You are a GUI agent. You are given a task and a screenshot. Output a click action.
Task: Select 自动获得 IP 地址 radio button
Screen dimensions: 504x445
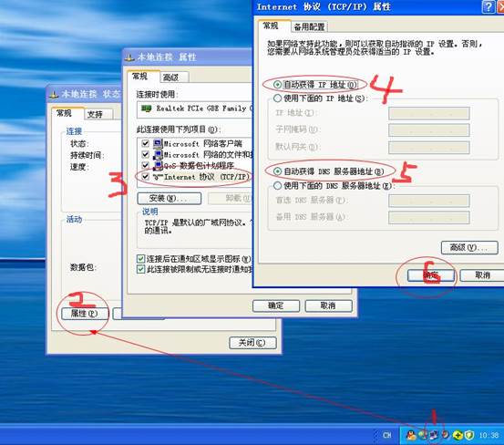coord(277,85)
